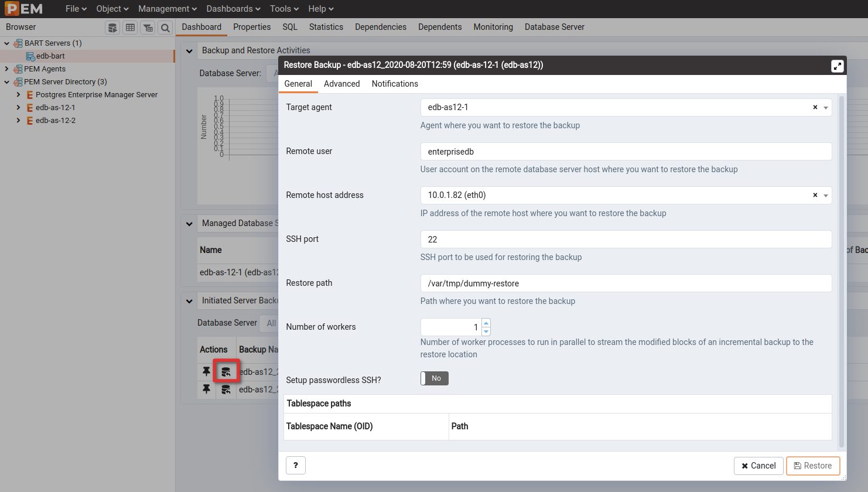The image size is (868, 492).
Task: Increase the Number of workers value
Action: (x=486, y=323)
